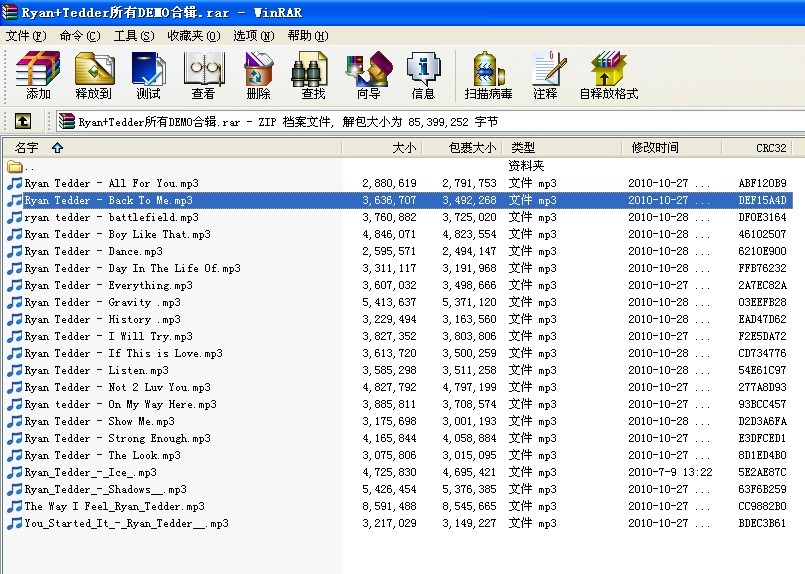Click CRC32 value BDEC3B61
The image size is (805, 574).
[x=762, y=523]
